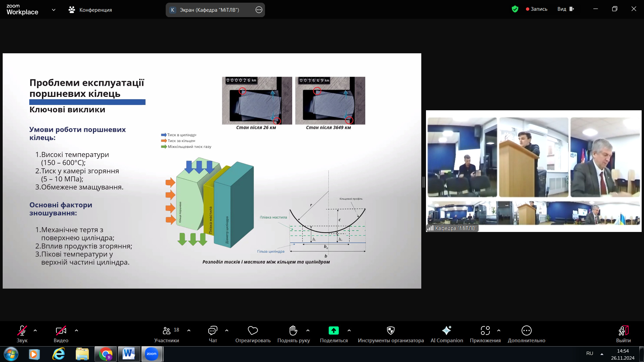Open the Приложения apps icon
The image size is (644, 362).
click(485, 330)
